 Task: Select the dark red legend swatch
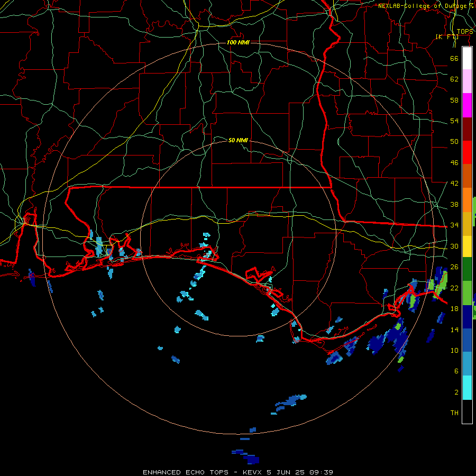[467, 129]
